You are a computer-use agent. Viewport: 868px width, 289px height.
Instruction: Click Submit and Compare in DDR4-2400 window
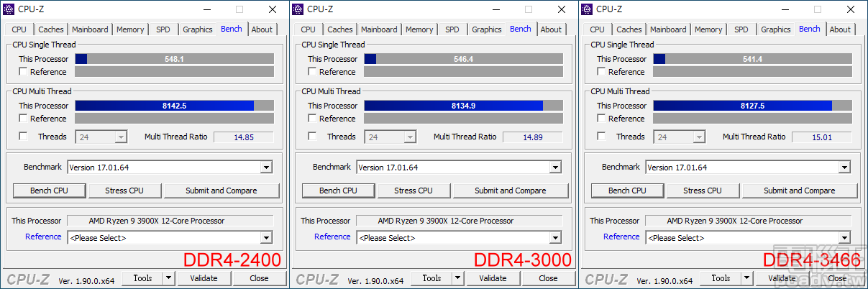point(221,191)
